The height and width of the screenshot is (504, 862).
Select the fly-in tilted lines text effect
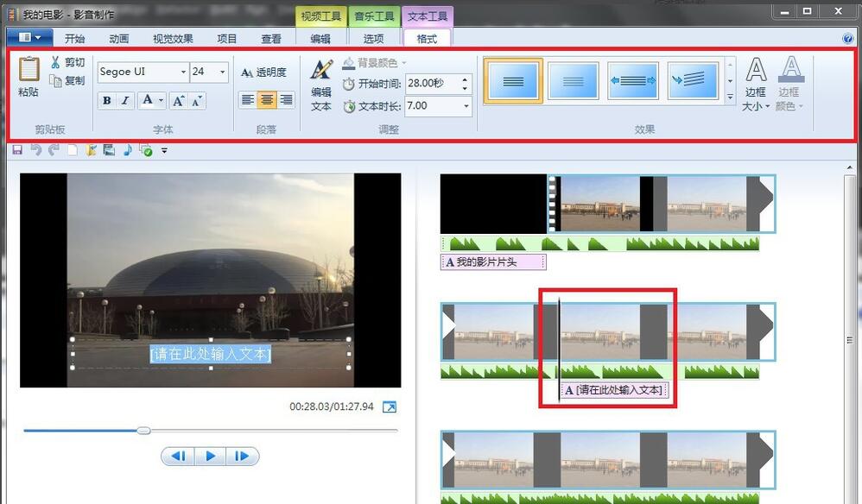693,81
